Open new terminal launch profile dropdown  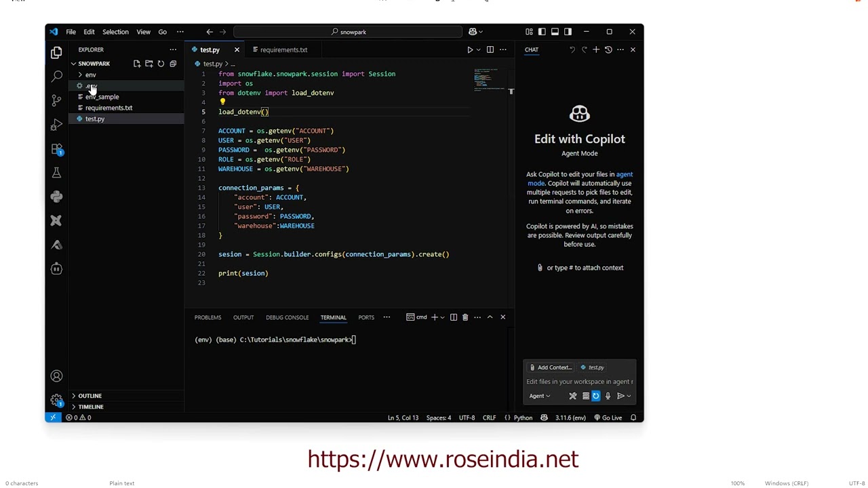[x=442, y=317]
